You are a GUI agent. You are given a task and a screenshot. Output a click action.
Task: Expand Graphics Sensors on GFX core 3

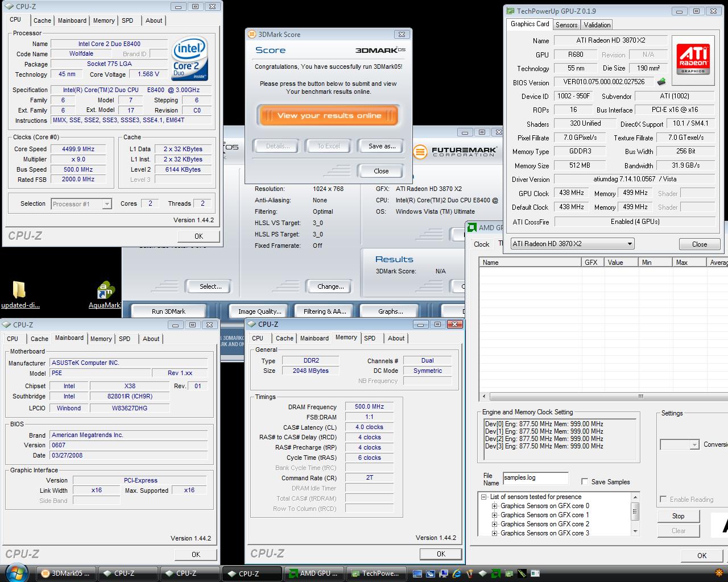495,533
